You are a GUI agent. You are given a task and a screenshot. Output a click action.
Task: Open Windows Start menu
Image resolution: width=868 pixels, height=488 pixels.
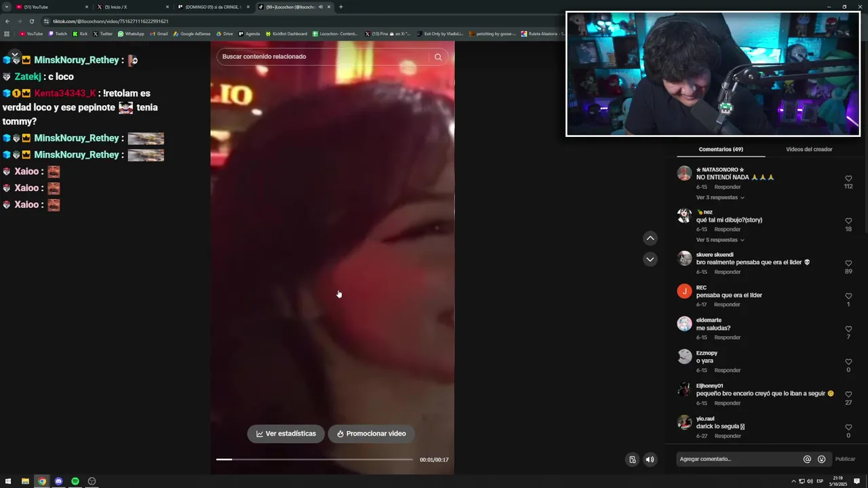(8, 481)
